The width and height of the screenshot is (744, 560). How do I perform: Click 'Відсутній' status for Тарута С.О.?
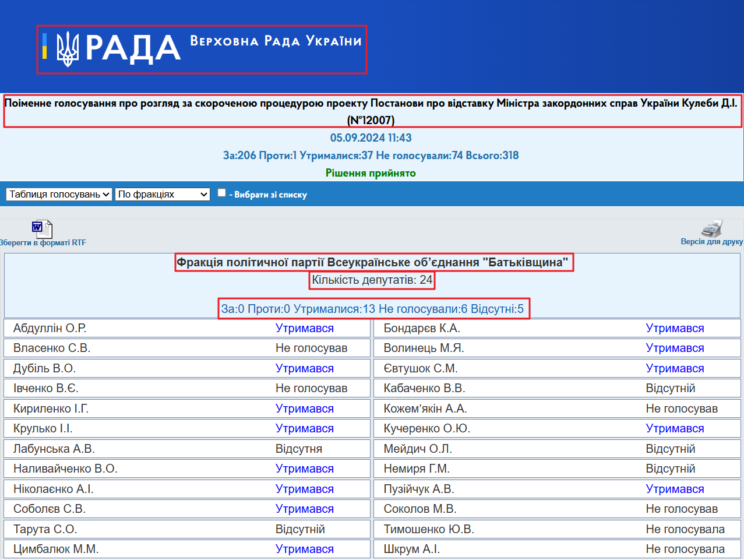(x=301, y=529)
